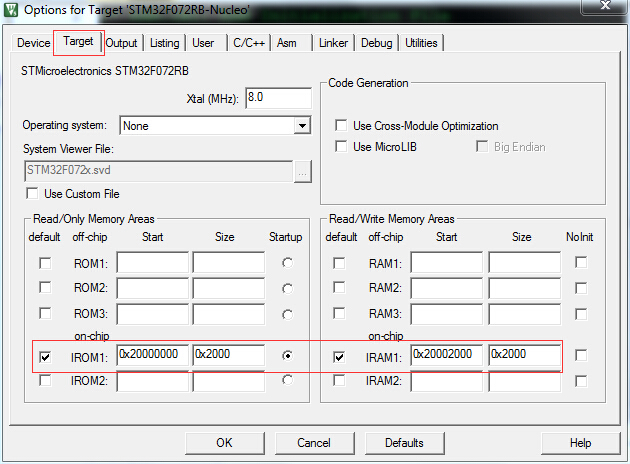Click the ROM2 Start field
Screen dimensions: 630x464
(x=152, y=288)
